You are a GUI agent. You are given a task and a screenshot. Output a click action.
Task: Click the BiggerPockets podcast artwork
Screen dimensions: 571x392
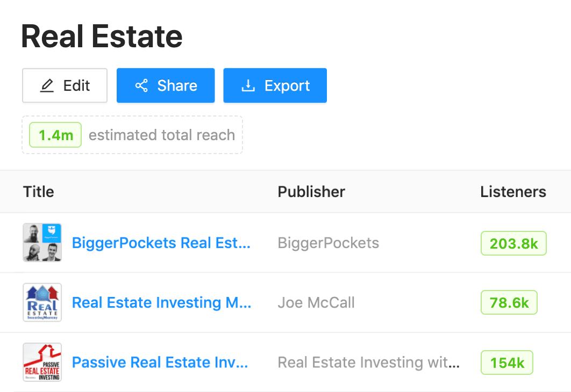tap(42, 243)
